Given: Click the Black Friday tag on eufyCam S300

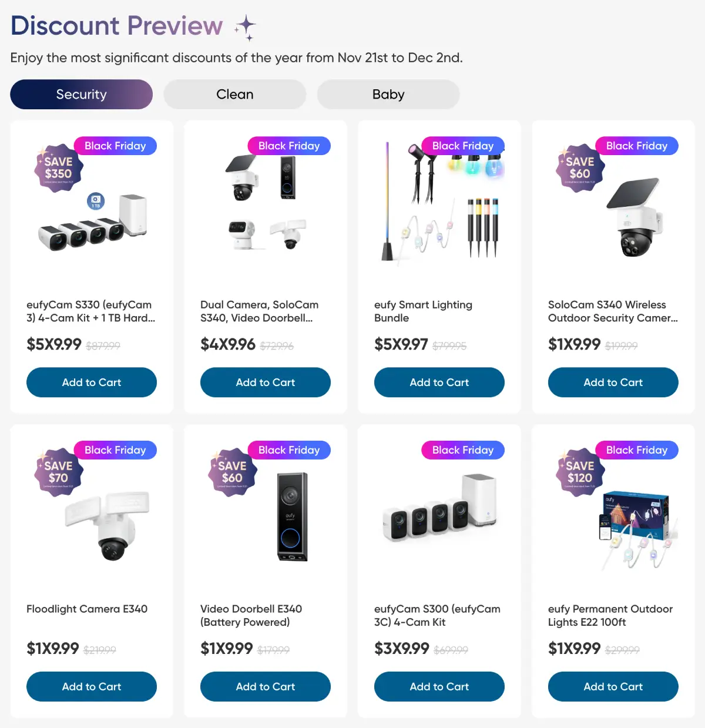Looking at the screenshot, I should point(463,450).
